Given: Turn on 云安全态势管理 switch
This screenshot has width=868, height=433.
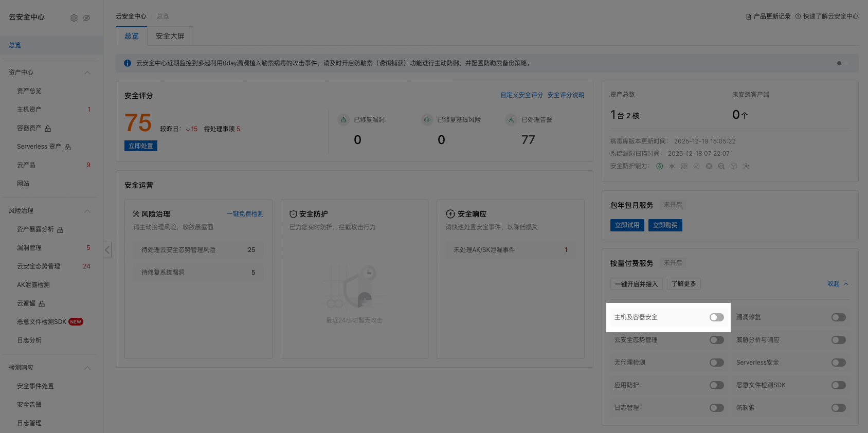Looking at the screenshot, I should [717, 340].
